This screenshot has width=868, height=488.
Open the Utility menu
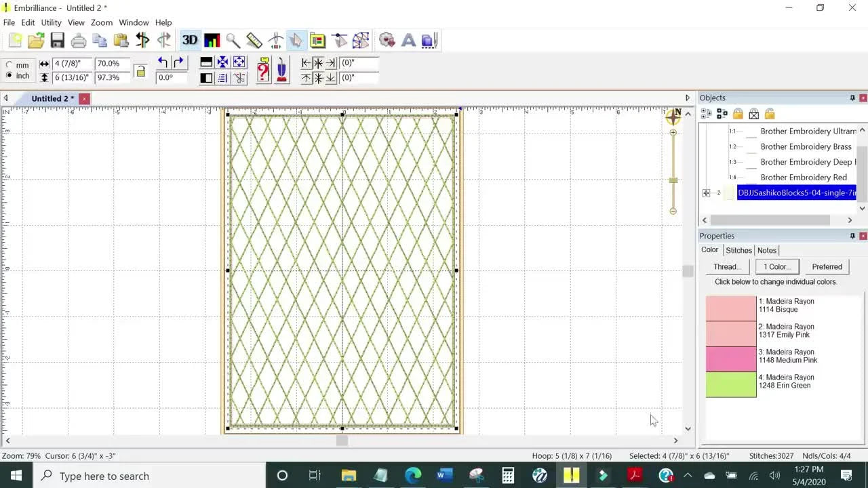pyautogui.click(x=52, y=22)
